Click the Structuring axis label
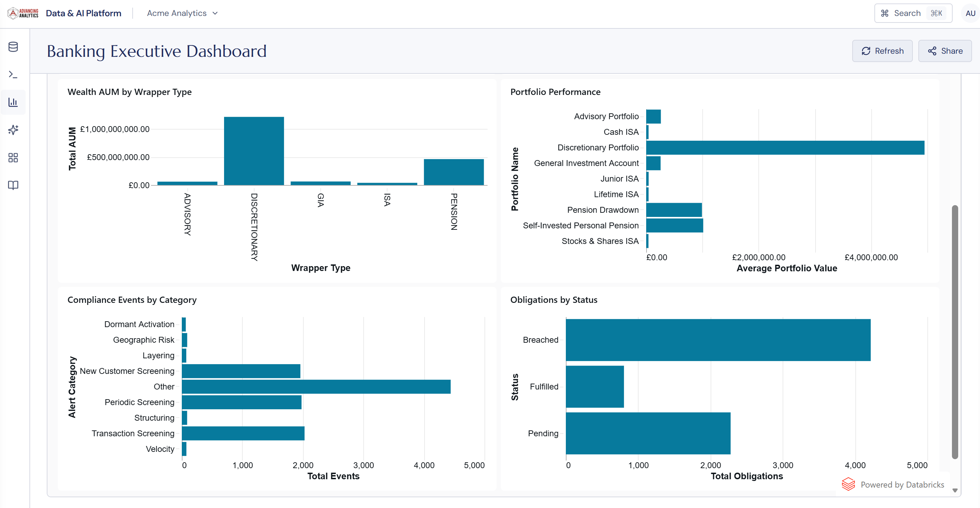 pos(154,418)
